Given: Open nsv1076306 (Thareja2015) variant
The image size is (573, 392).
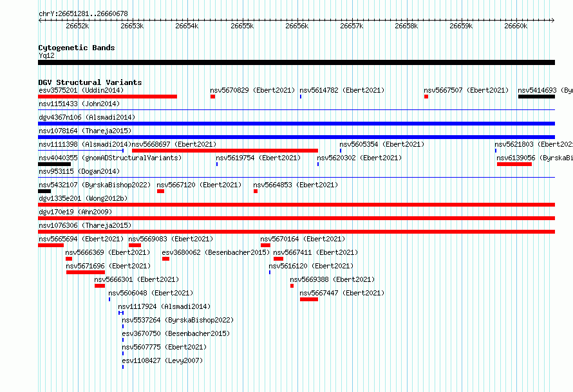Looking at the screenshot, I should pos(85,225).
